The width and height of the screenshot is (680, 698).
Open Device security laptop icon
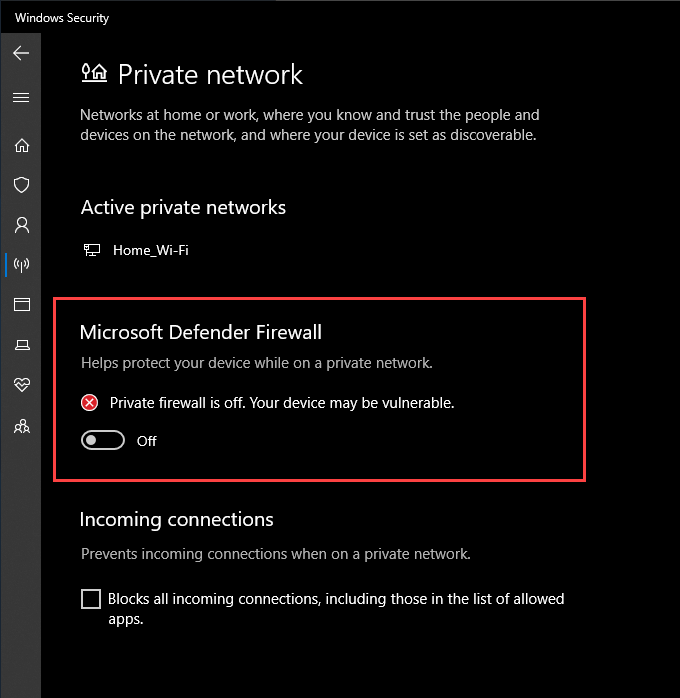click(21, 345)
